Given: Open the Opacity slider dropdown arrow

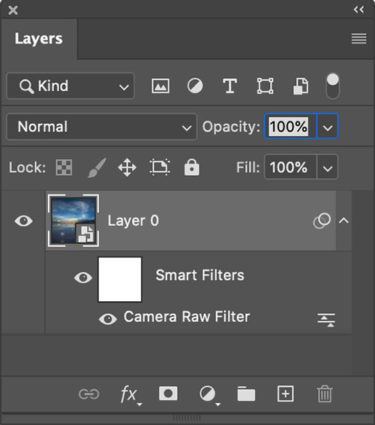Looking at the screenshot, I should tap(328, 127).
